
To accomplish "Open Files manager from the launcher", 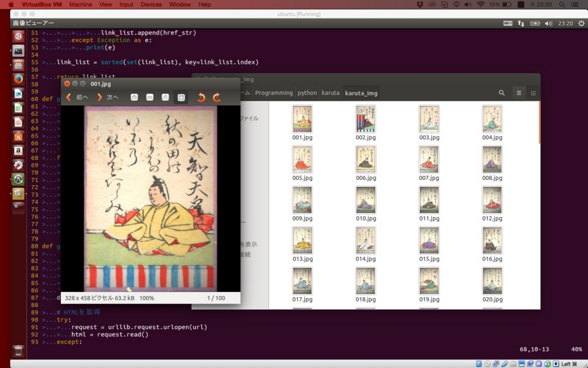I will point(18,65).
